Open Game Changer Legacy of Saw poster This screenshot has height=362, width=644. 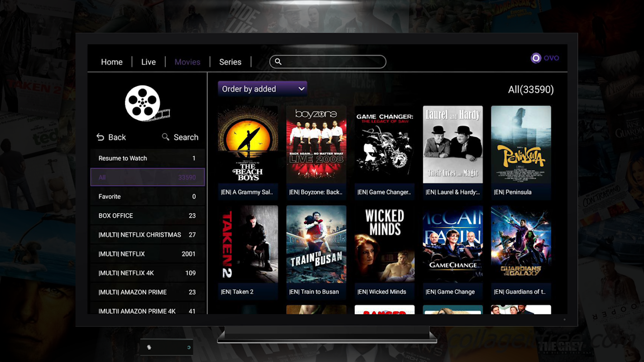click(x=384, y=144)
